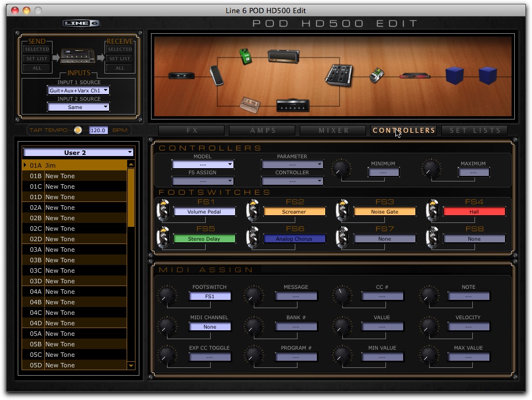Open the User 2 set list selector

tap(77, 152)
